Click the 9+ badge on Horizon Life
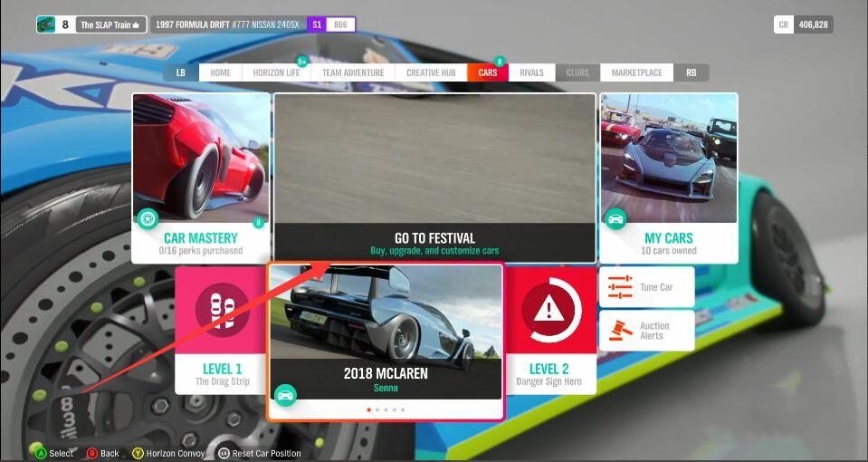The height and width of the screenshot is (462, 868). point(301,62)
